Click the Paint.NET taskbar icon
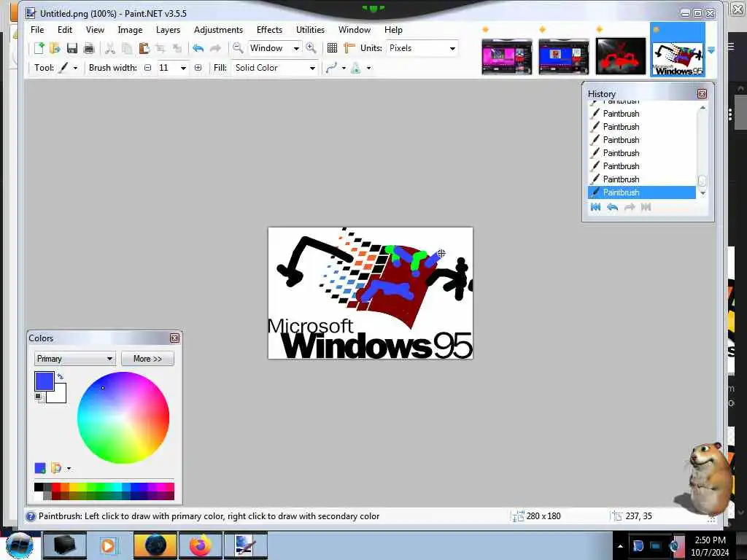Image resolution: width=747 pixels, height=560 pixels. (x=246, y=545)
